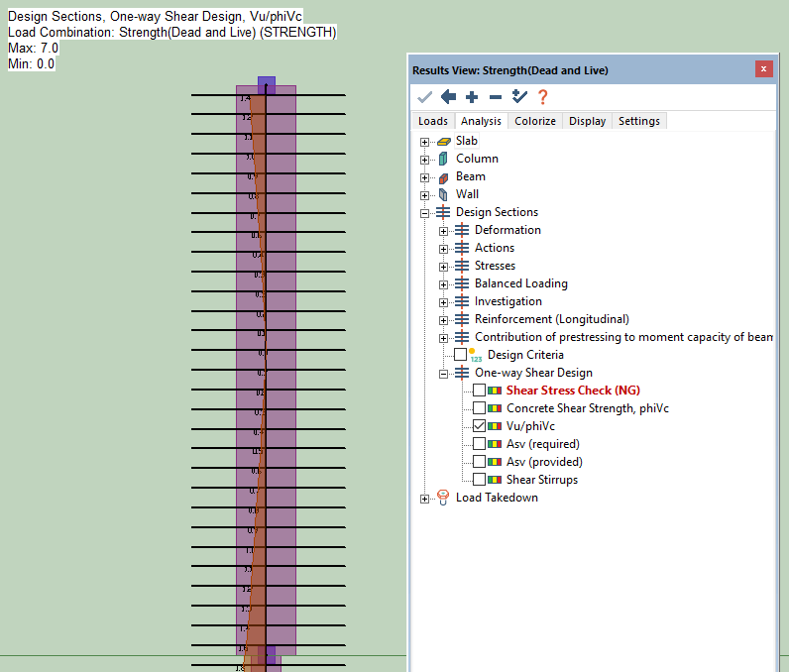The height and width of the screenshot is (672, 789).
Task: Open help via the red question mark
Action: click(542, 97)
